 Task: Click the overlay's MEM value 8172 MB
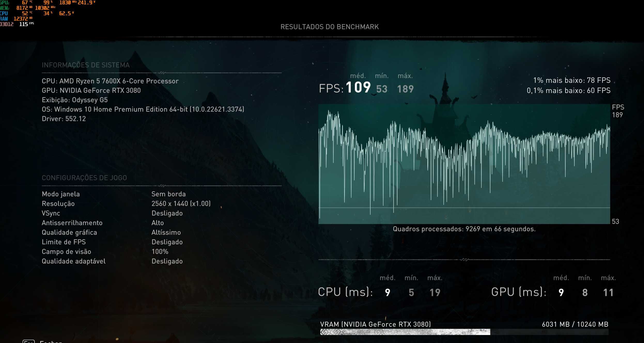(24, 8)
